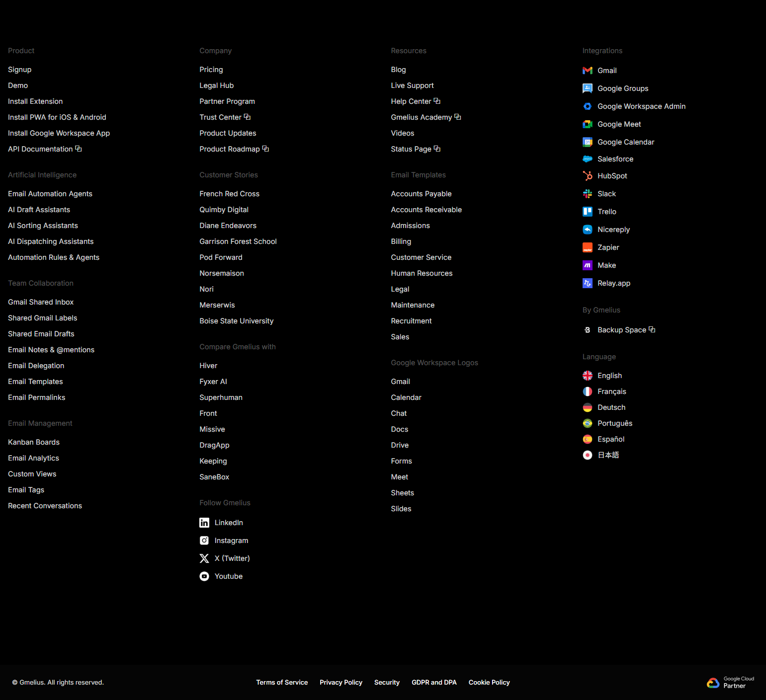Open the Gmail integration
Screen dimensions: 766x700
[606, 70]
